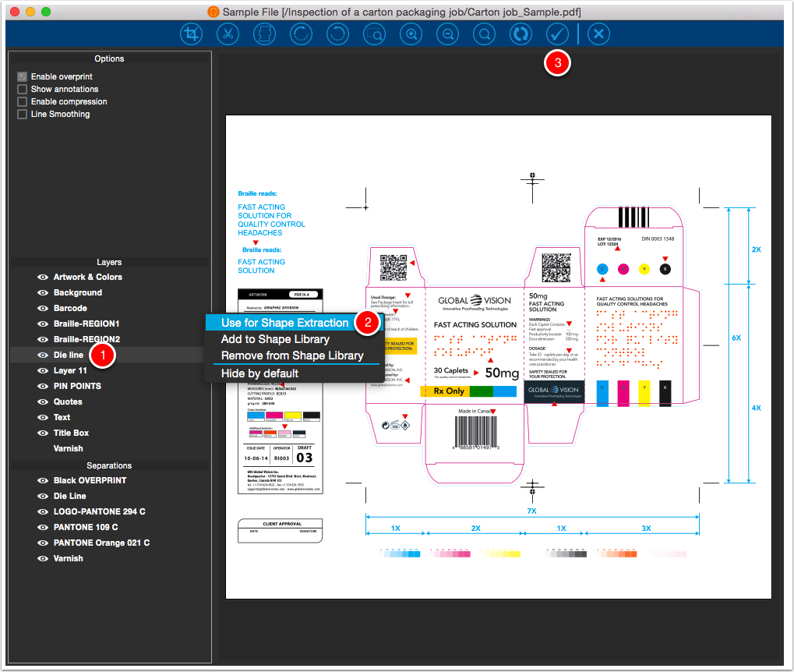
Task: Enable the Line Smoothing checkbox
Action: pos(23,114)
